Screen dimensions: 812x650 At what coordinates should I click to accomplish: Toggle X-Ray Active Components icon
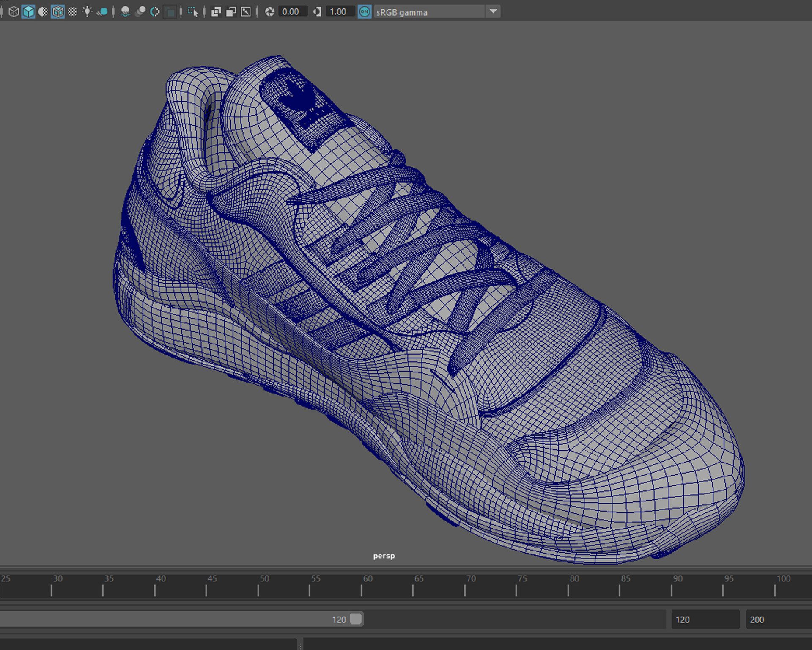(x=231, y=12)
